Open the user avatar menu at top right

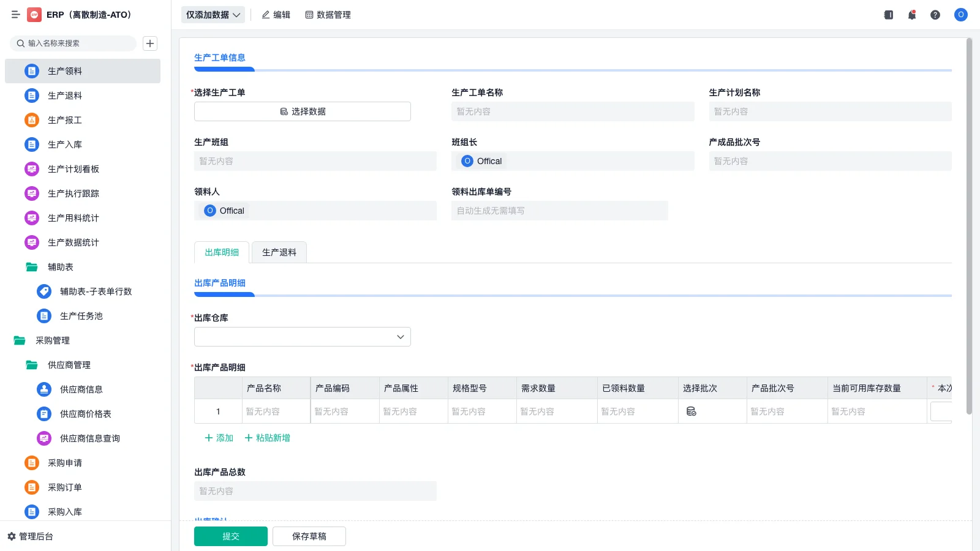coord(961,15)
